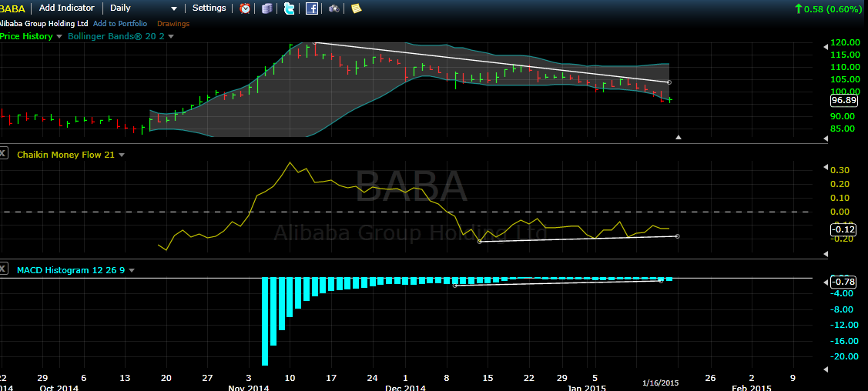
Task: Expand the Chaikin Money Flow 21 dropdown
Action: (122, 155)
